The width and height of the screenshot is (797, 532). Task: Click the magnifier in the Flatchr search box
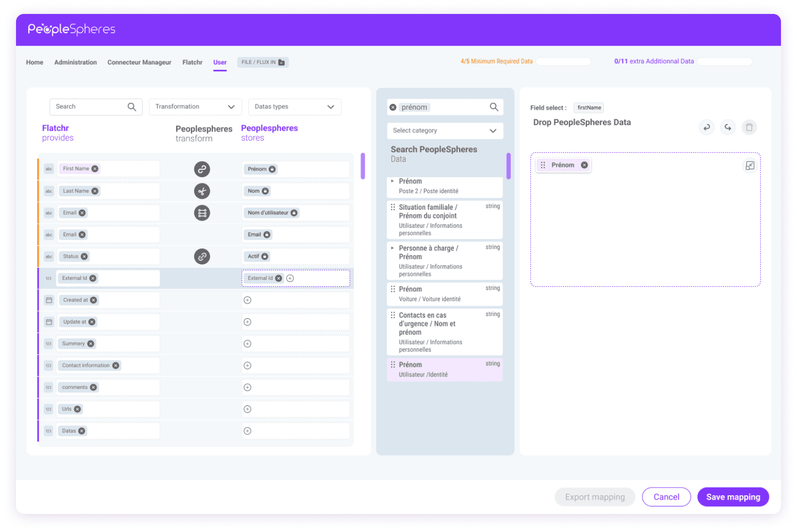point(132,107)
